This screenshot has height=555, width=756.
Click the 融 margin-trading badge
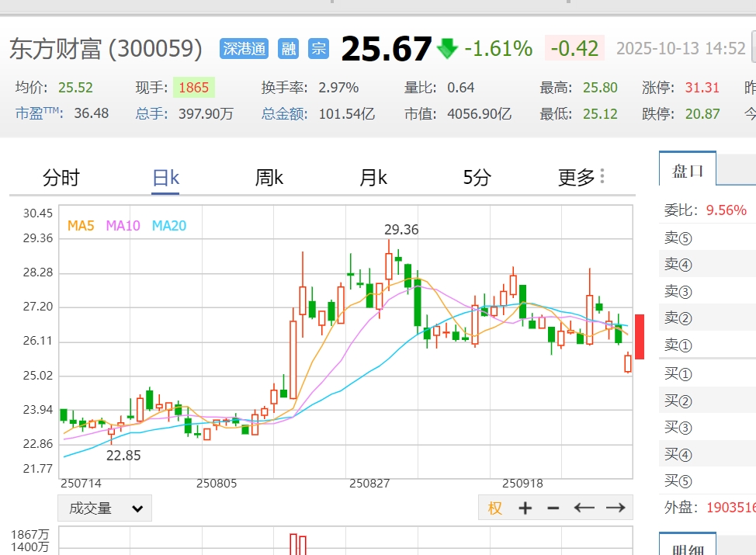pos(288,49)
